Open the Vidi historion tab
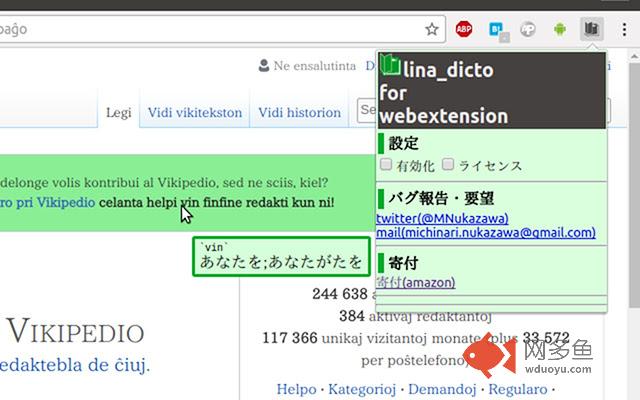640x400 pixels. [300, 112]
